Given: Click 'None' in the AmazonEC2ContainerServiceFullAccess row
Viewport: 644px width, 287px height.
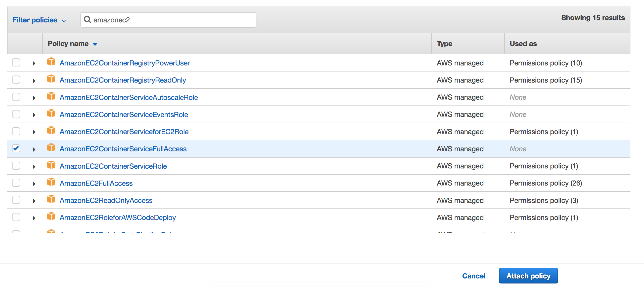Looking at the screenshot, I should [518, 149].
